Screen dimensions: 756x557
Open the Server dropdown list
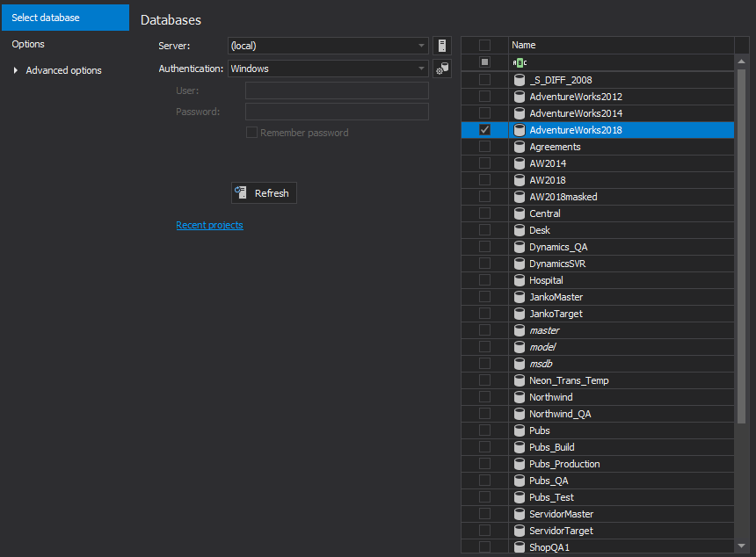(x=421, y=46)
